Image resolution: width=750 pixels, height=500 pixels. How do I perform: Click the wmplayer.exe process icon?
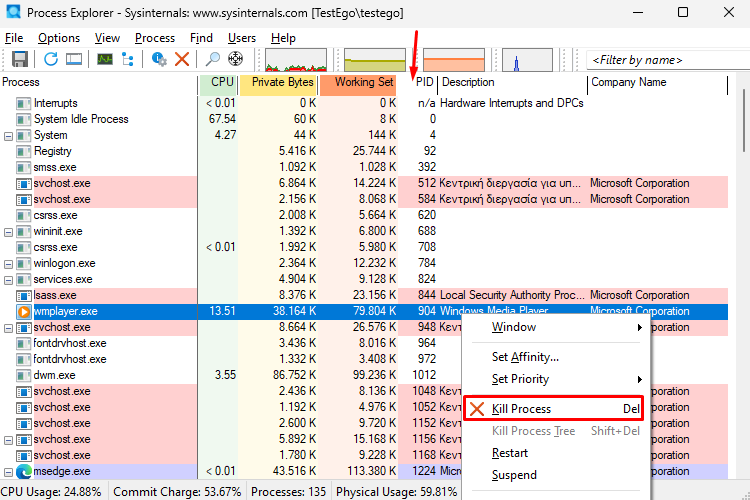[23, 311]
